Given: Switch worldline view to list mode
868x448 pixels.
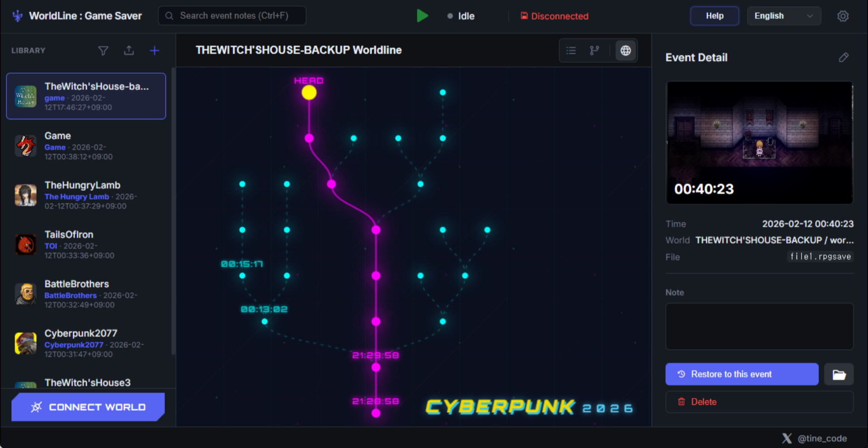Looking at the screenshot, I should (571, 50).
